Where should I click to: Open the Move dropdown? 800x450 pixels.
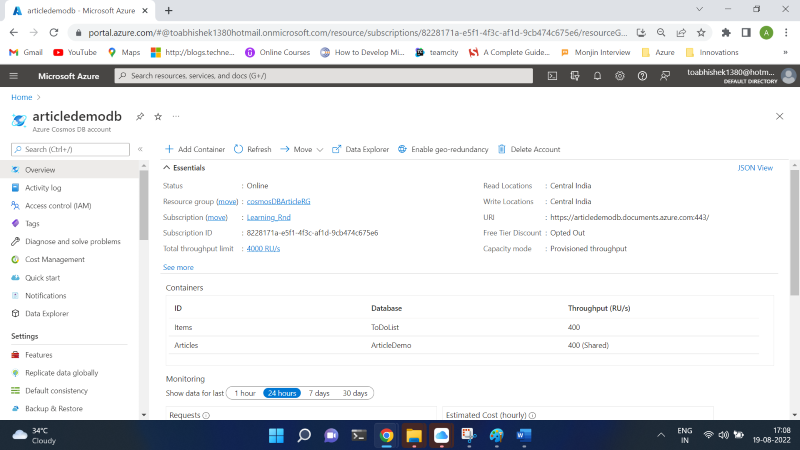[x=302, y=149]
